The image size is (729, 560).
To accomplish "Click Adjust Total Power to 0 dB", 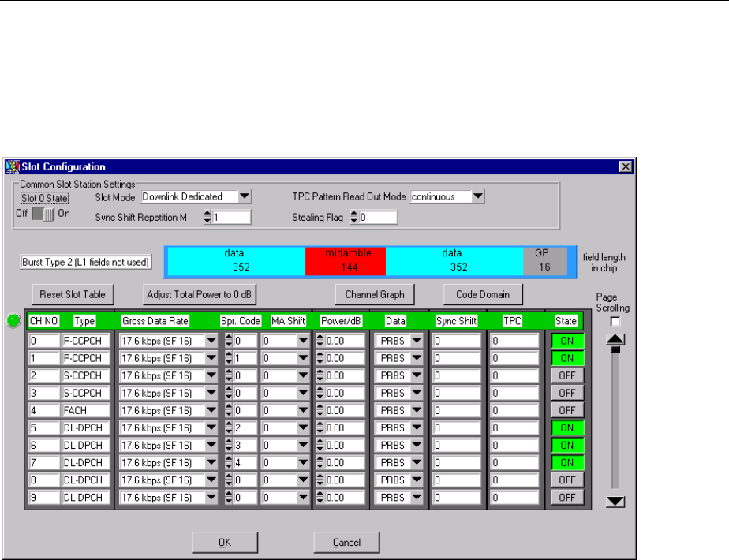I will (x=199, y=295).
